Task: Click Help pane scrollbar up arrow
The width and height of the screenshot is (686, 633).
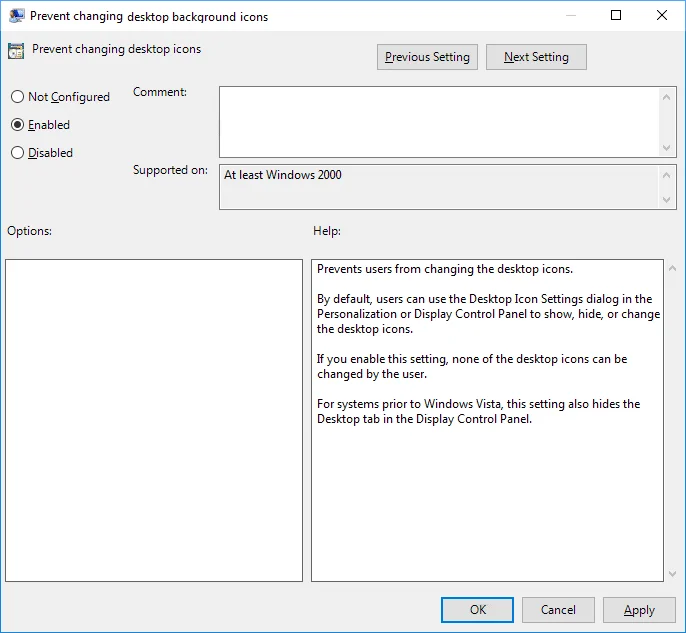Action: [x=672, y=268]
